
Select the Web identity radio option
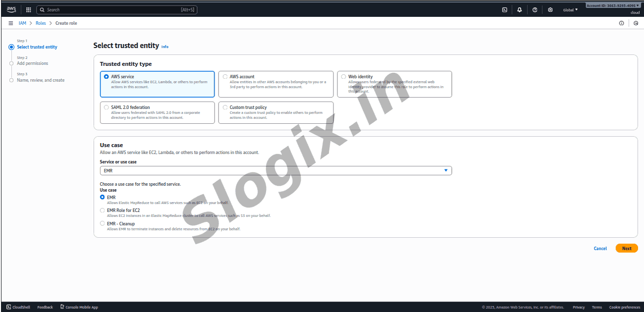[x=344, y=77]
